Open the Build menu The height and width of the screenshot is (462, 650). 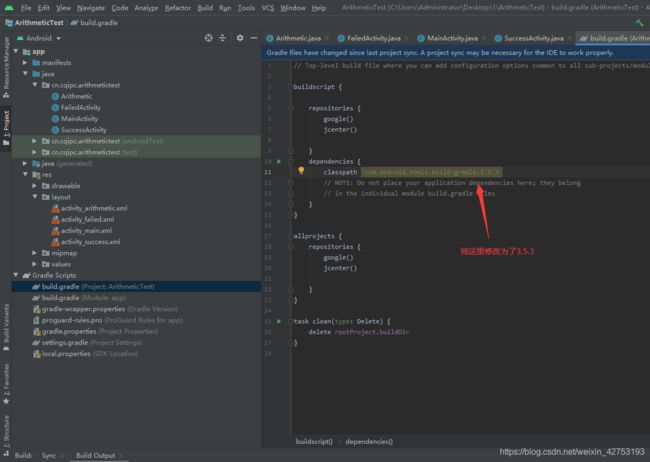tap(205, 8)
